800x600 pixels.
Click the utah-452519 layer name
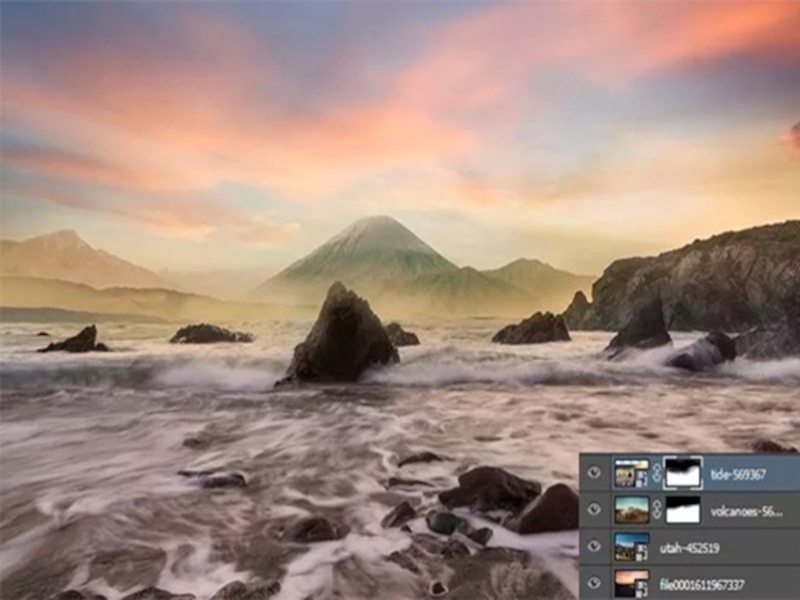click(x=689, y=548)
